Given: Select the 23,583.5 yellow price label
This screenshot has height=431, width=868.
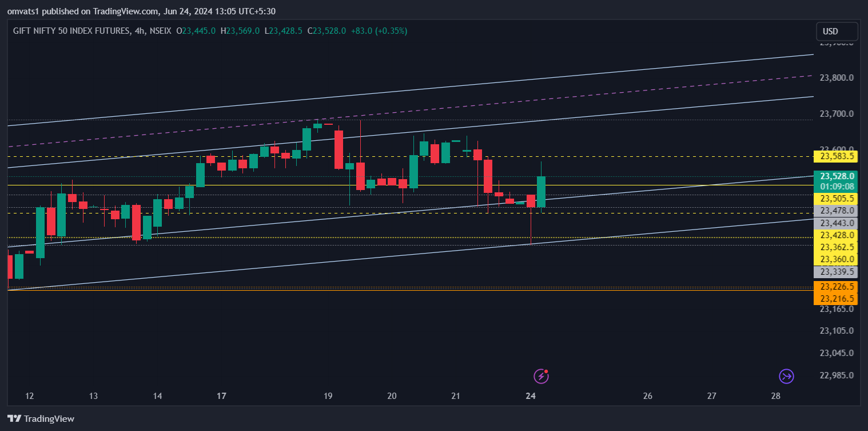Looking at the screenshot, I should click(837, 156).
